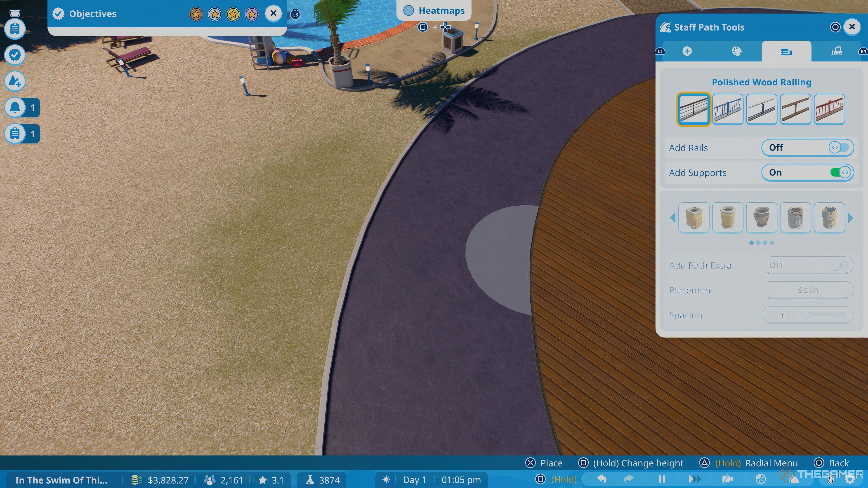Viewport: 868px width, 488px height.
Task: Select the Polished Wood Railing style
Action: 693,109
